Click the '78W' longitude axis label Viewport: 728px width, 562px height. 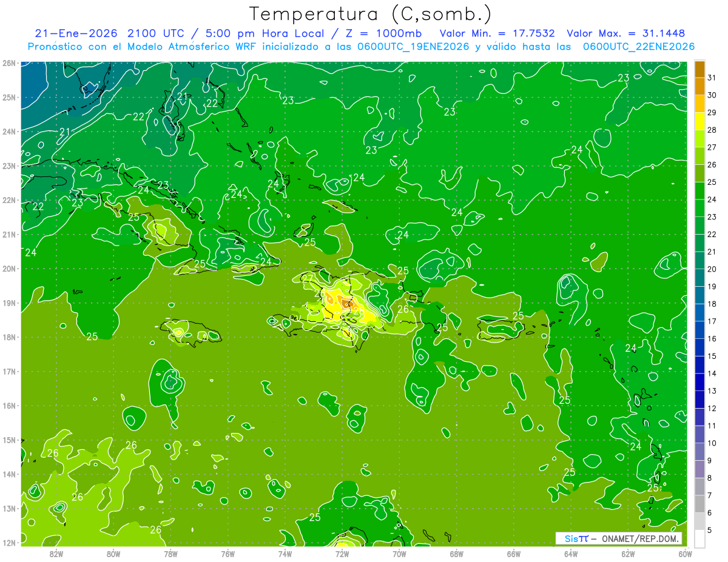170,553
